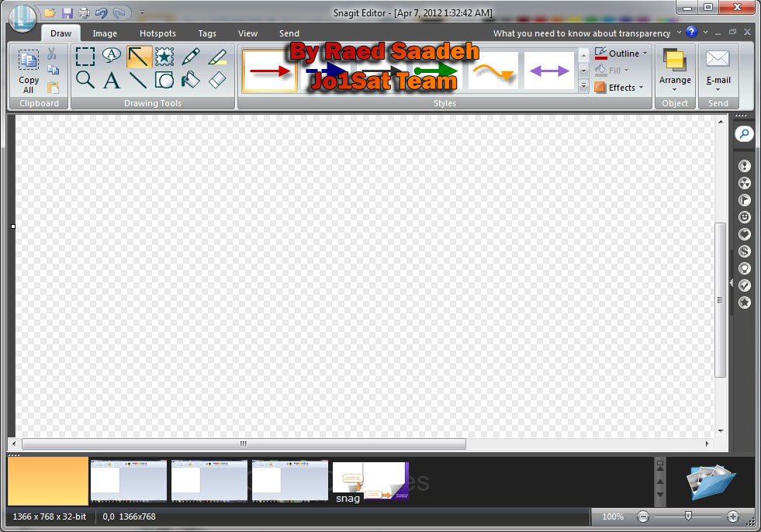Select the Text tool
761x532 pixels.
click(x=112, y=80)
